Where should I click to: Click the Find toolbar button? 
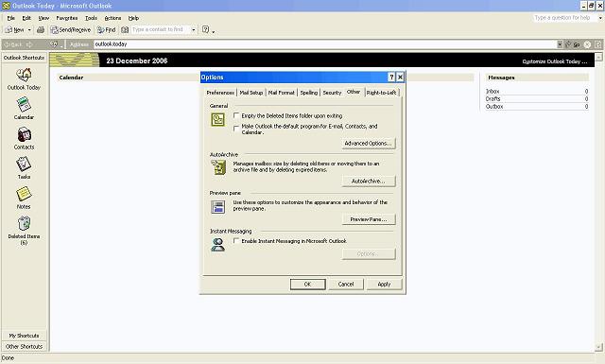107,29
